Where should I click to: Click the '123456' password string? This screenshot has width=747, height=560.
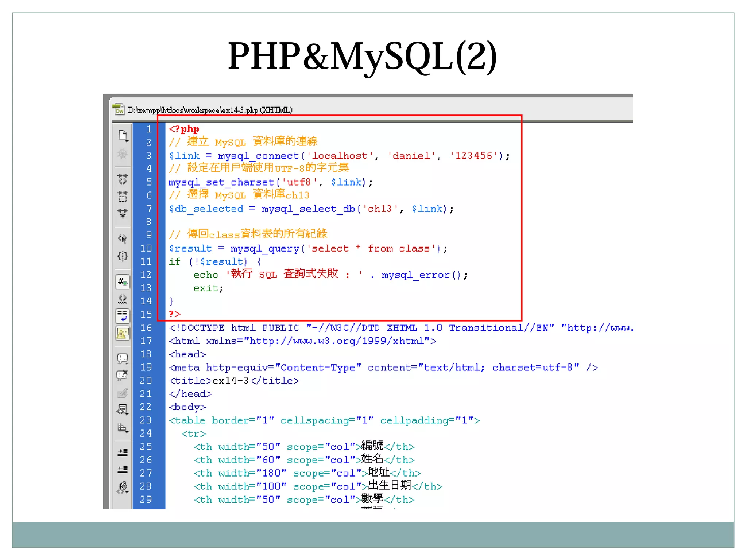pos(474,156)
